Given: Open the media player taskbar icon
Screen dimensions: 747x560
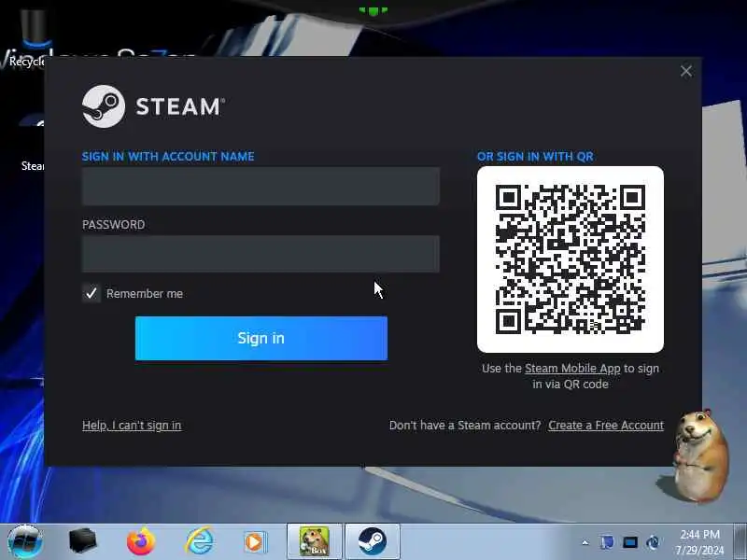Looking at the screenshot, I should tap(256, 542).
